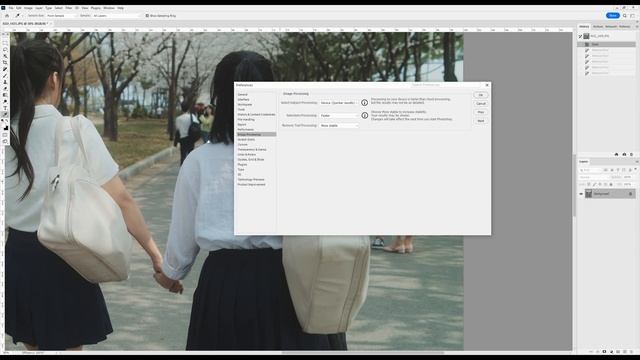Click OK in Preferences dialog
The width and height of the screenshot is (640, 360).
click(481, 95)
